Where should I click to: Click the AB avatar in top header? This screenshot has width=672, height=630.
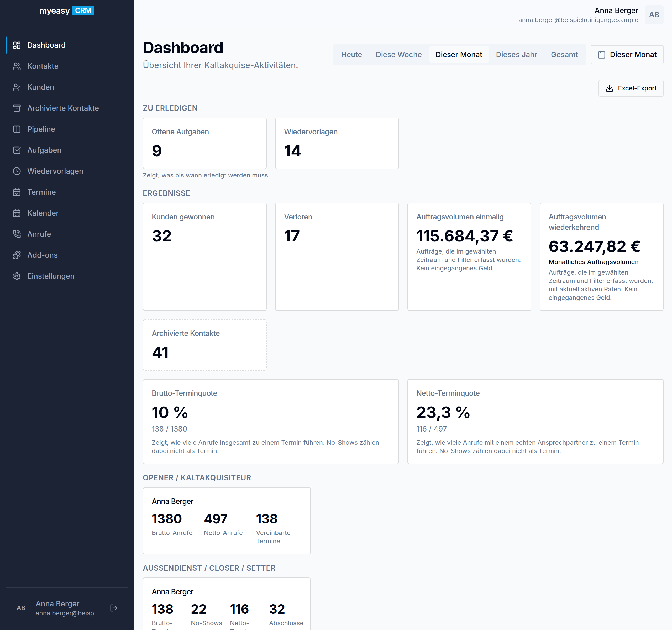coord(654,14)
